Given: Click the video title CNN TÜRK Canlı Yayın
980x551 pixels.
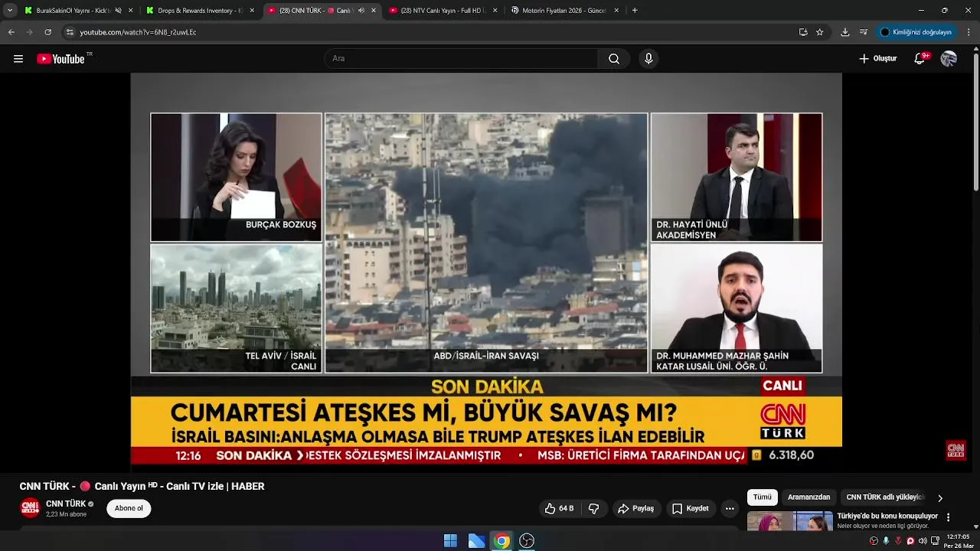Looking at the screenshot, I should click(142, 486).
